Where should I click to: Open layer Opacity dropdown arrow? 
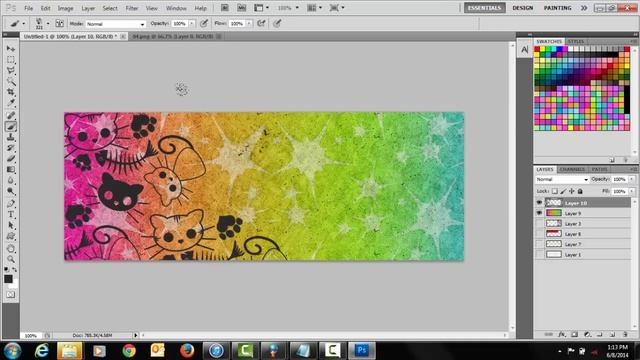pyautogui.click(x=631, y=180)
